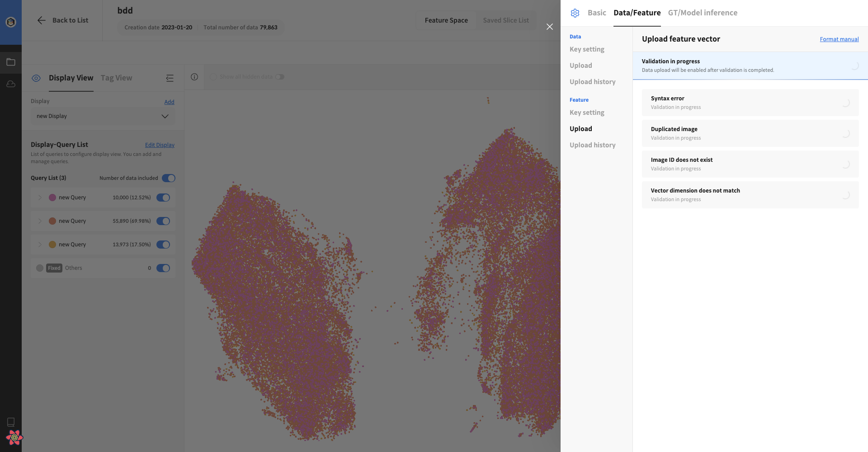The height and width of the screenshot is (452, 868).
Task: Switch to the Tag View tab
Action: (116, 78)
